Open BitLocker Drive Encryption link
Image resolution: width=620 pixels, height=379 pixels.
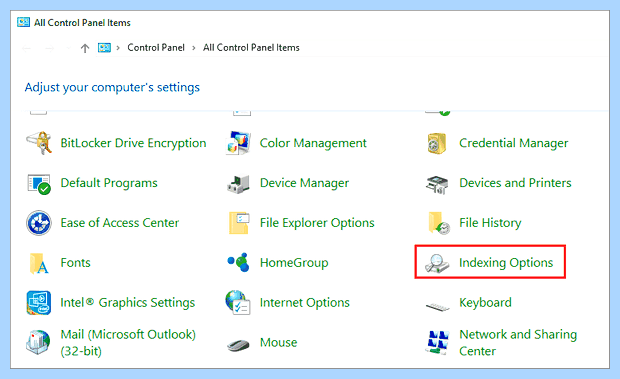133,143
